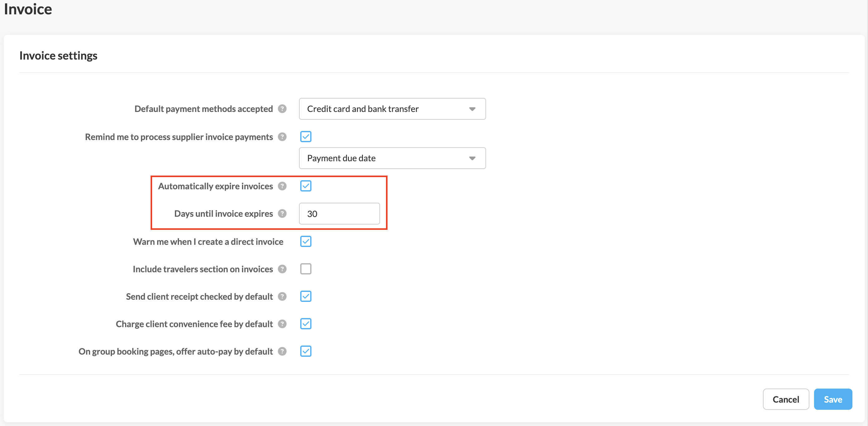Click the Cancel button
Image resolution: width=868 pixels, height=426 pixels.
pos(785,399)
